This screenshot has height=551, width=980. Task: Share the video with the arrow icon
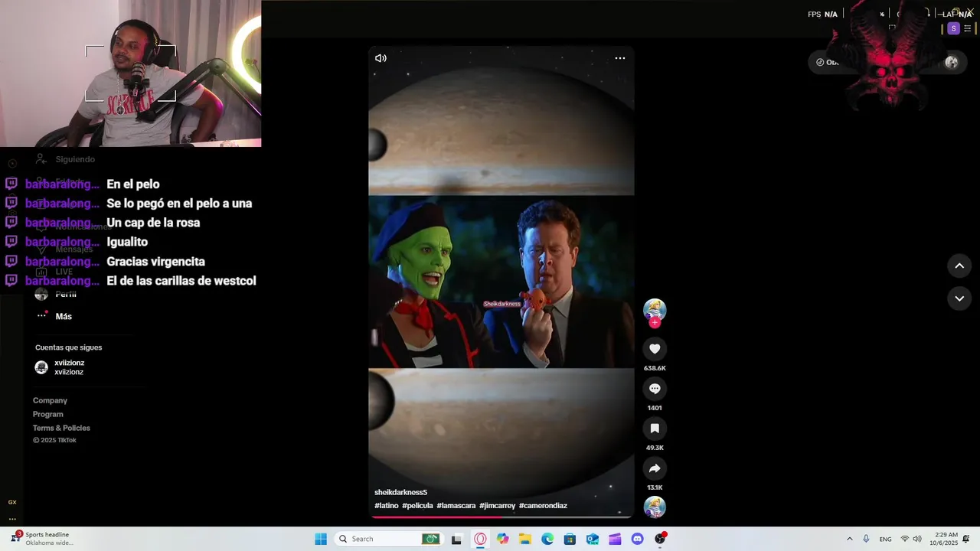pos(655,468)
